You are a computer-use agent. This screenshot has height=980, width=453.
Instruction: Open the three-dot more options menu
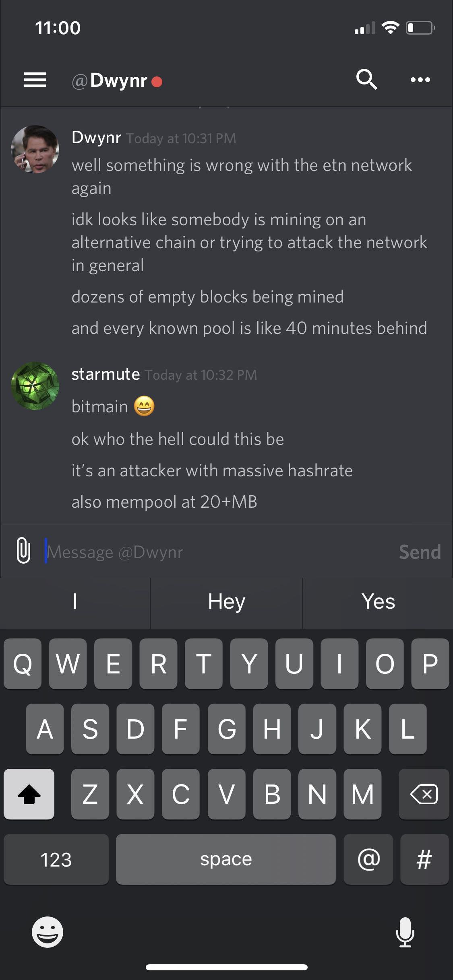[x=420, y=80]
